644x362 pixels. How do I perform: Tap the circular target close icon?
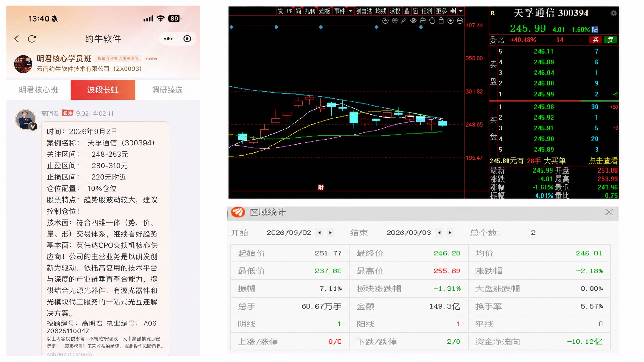pyautogui.click(x=187, y=39)
